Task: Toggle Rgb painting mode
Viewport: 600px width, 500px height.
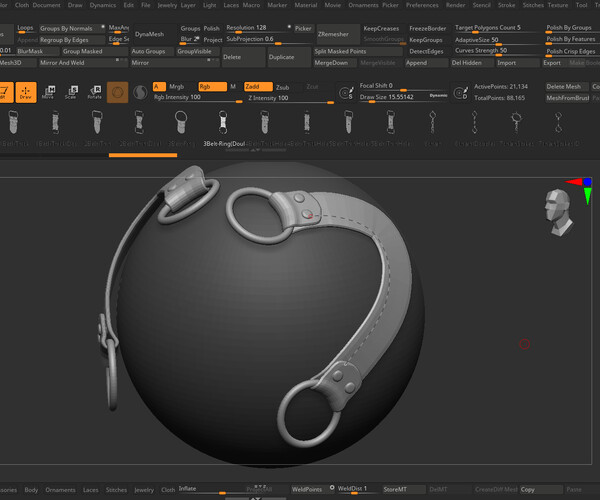Action: [x=212, y=87]
